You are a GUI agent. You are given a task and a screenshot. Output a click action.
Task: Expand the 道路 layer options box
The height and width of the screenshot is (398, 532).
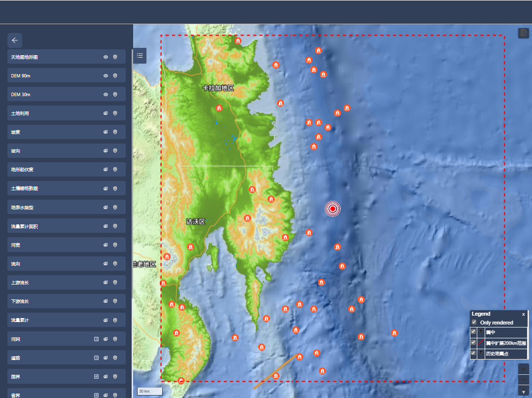coord(97,358)
